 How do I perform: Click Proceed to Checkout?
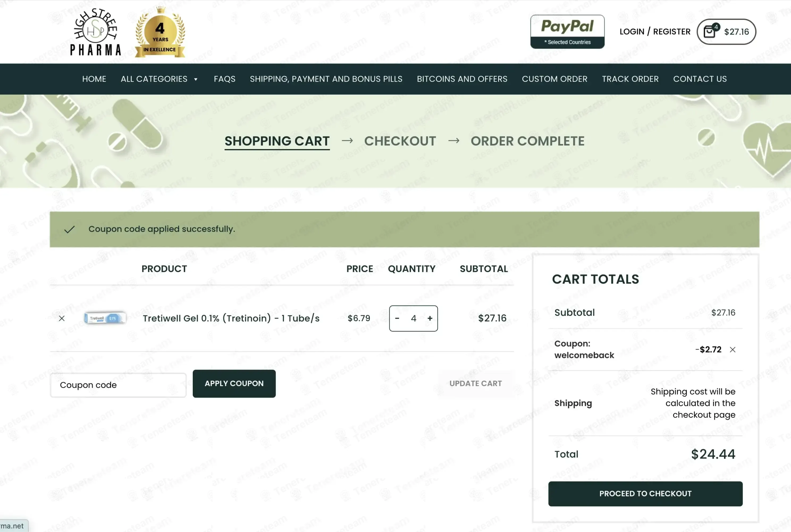click(x=645, y=494)
